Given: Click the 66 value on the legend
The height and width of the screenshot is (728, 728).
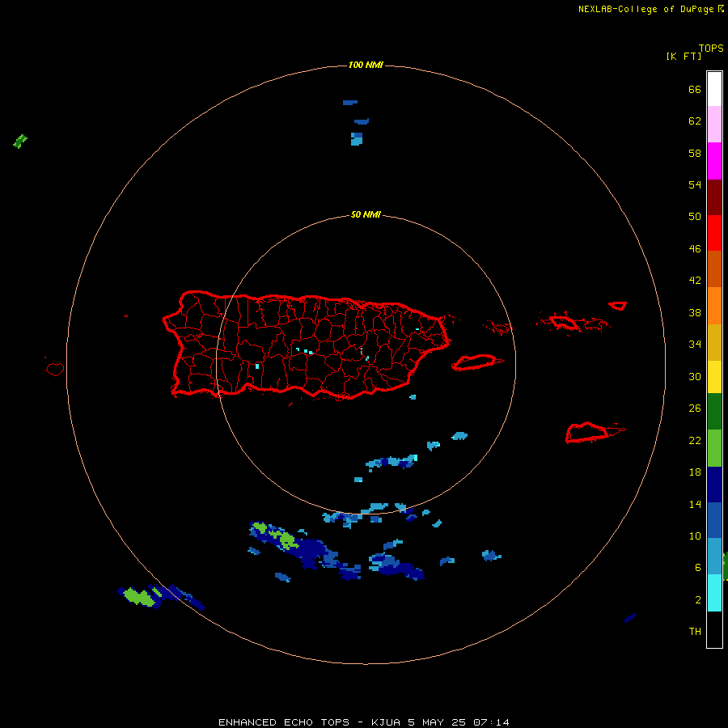Looking at the screenshot, I should coord(695,89).
